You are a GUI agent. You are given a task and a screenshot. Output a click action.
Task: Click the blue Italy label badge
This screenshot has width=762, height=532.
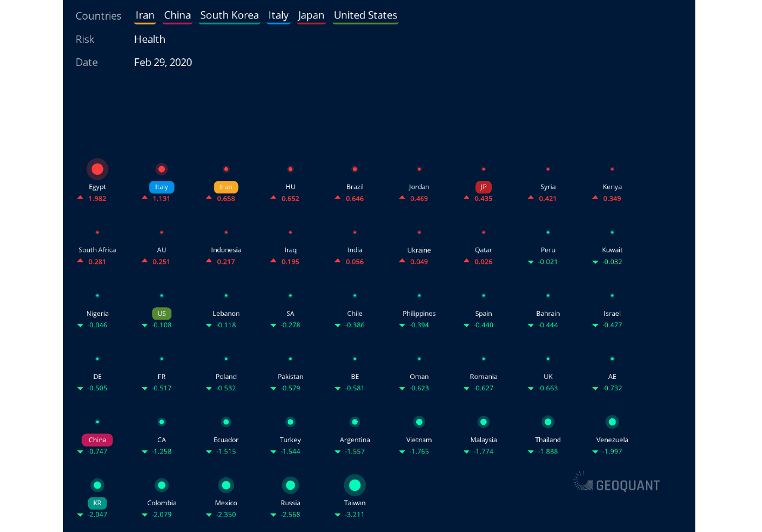coord(161,187)
